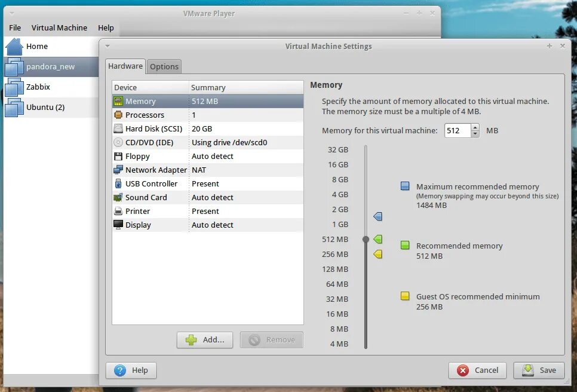This screenshot has height=392, width=577.
Task: Switch to the Options tab
Action: coord(164,66)
